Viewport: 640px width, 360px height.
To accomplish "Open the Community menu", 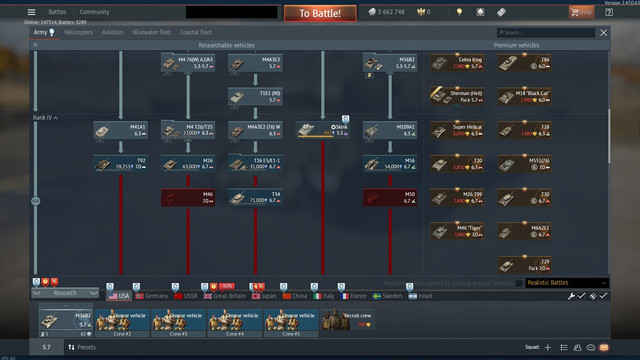I will (x=94, y=12).
